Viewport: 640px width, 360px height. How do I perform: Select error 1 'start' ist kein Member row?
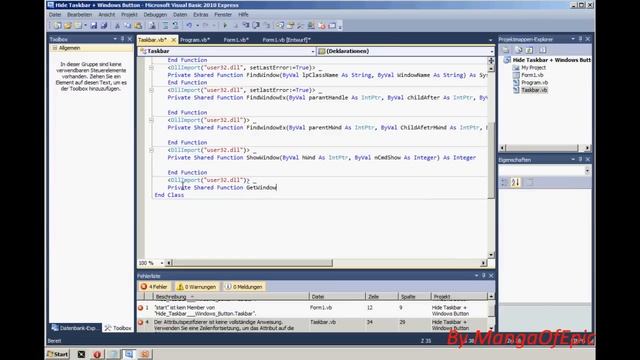click(312, 311)
